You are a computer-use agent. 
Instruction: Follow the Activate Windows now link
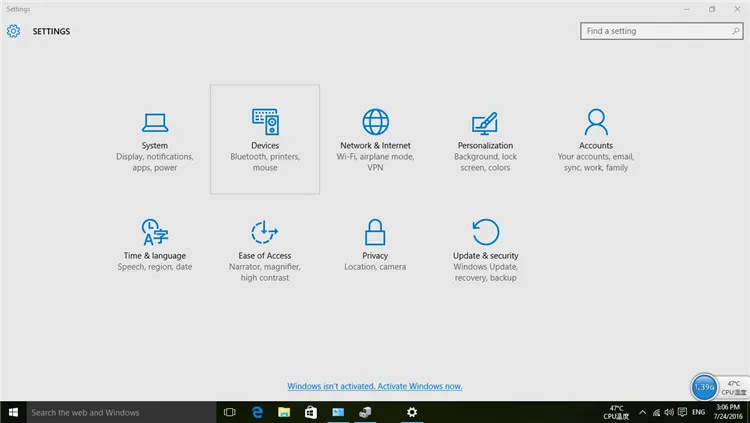375,386
